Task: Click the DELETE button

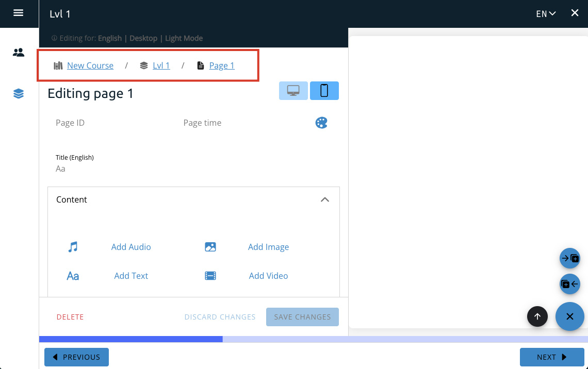Action: point(70,317)
